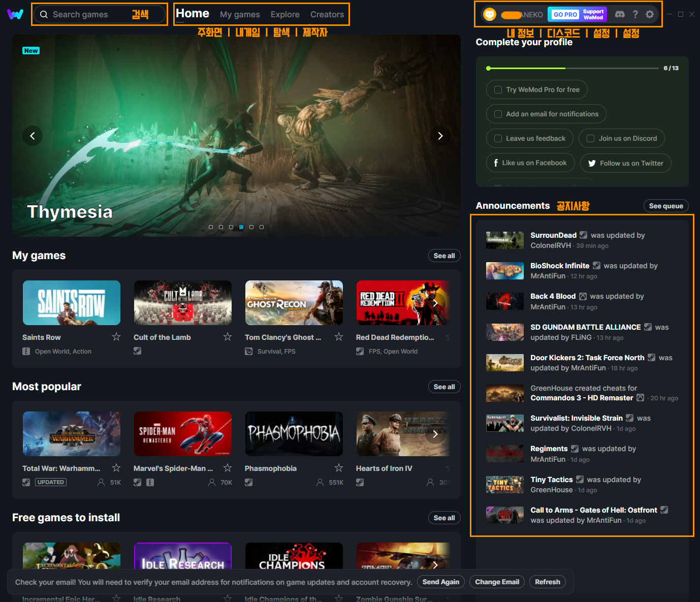This screenshot has height=602, width=700.
Task: See all My games
Action: coord(444,256)
